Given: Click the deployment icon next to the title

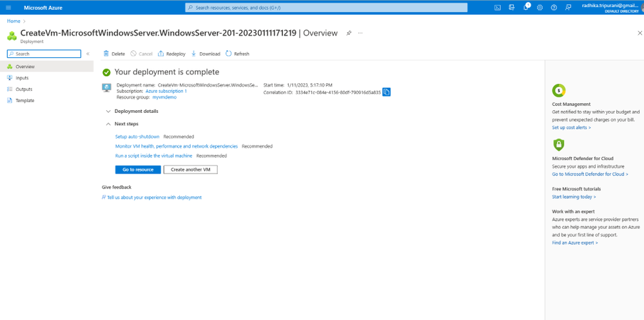Looking at the screenshot, I should coord(12,35).
